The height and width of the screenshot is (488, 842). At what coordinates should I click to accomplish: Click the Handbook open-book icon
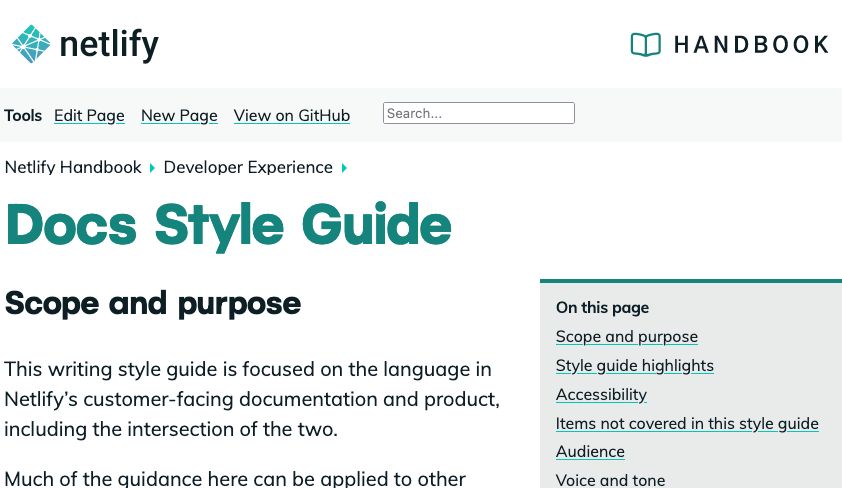coord(646,44)
